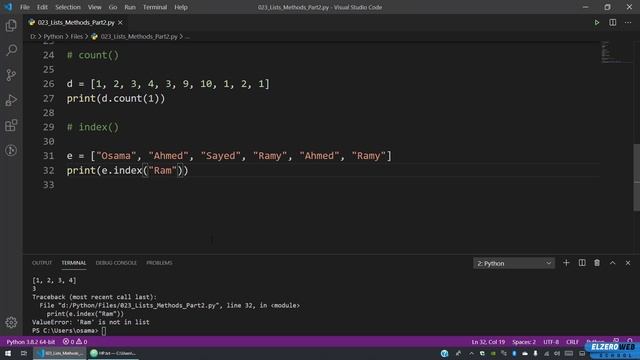Maximize panel size with up chevron

(613, 263)
